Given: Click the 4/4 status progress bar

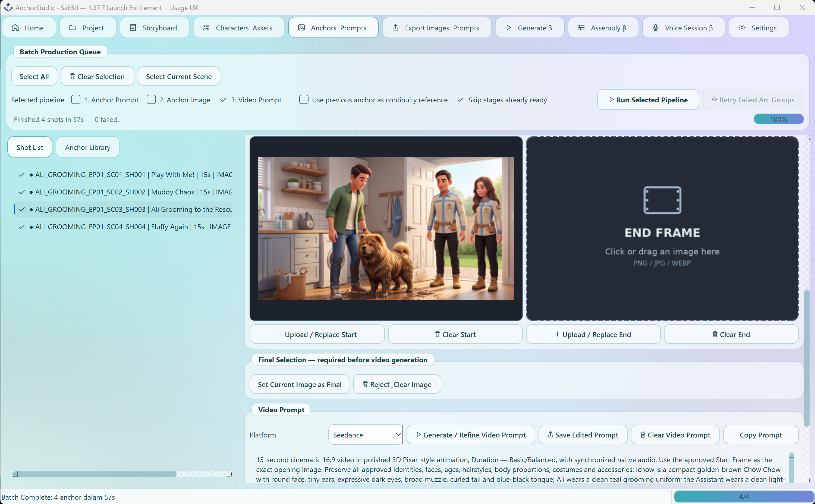Looking at the screenshot, I should [x=744, y=497].
